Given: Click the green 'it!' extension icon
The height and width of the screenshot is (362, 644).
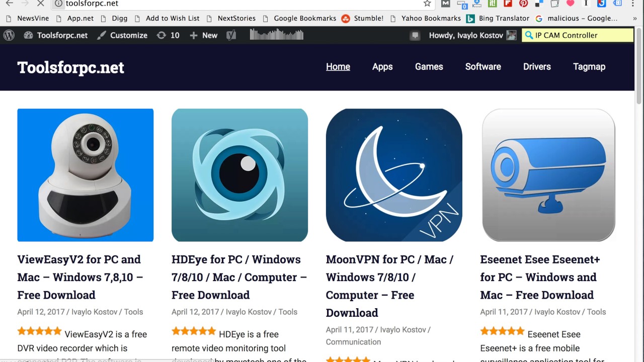Looking at the screenshot, I should pyautogui.click(x=492, y=4).
